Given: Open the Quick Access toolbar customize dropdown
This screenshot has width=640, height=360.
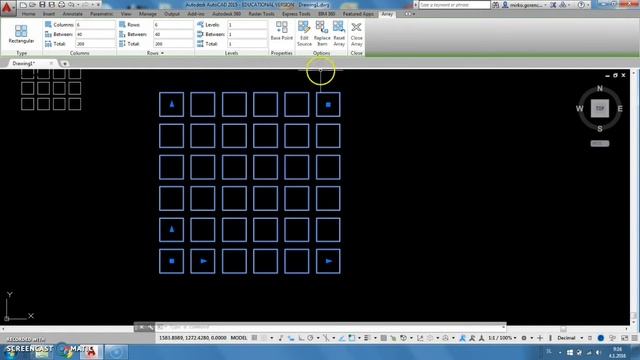Looking at the screenshot, I should pos(98,4).
